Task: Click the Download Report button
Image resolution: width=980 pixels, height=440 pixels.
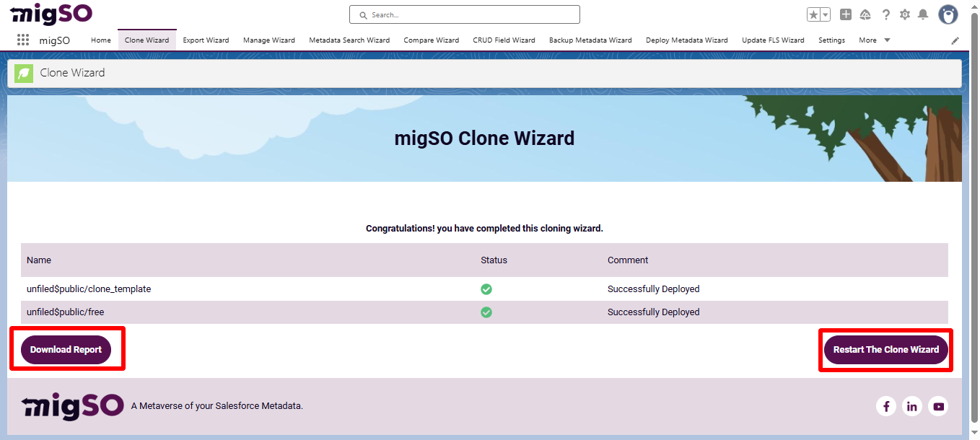Action: 66,350
